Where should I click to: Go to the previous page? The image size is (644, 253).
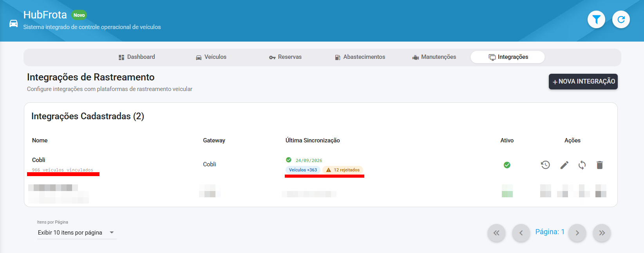521,233
